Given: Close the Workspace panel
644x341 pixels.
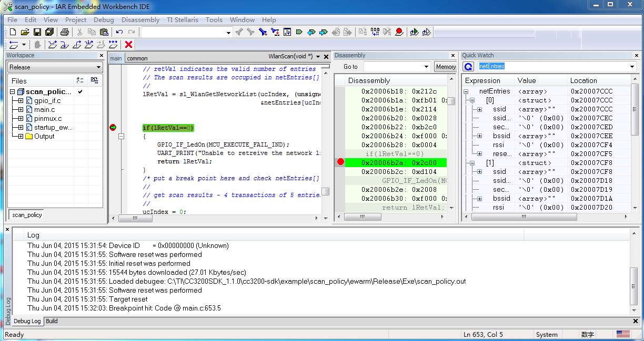Looking at the screenshot, I should tap(102, 55).
